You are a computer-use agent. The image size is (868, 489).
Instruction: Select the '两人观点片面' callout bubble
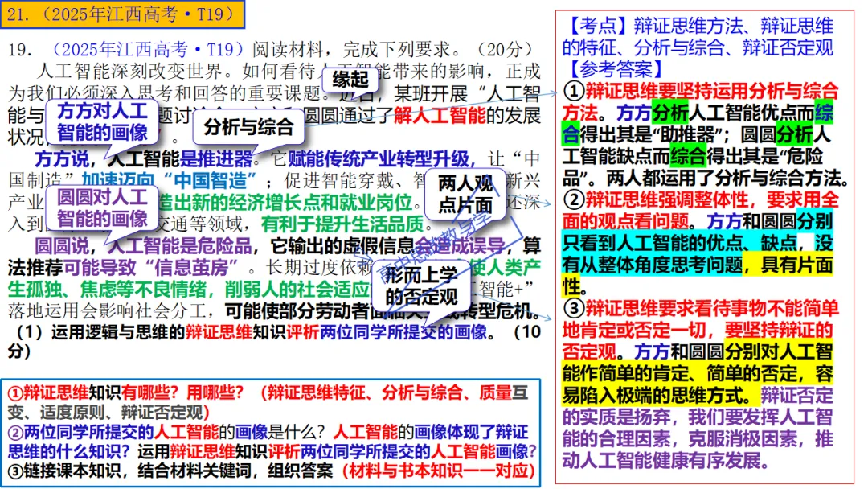pyautogui.click(x=465, y=195)
